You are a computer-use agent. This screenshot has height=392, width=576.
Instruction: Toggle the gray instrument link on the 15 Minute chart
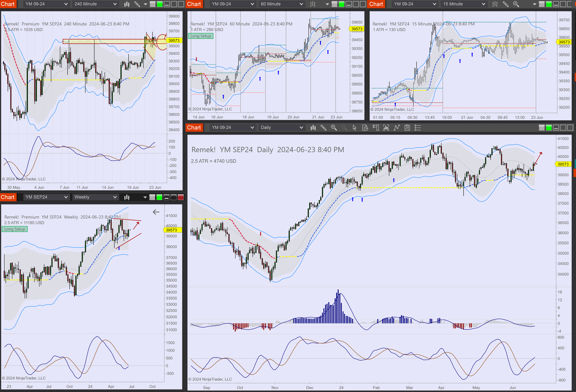pyautogui.click(x=542, y=4)
